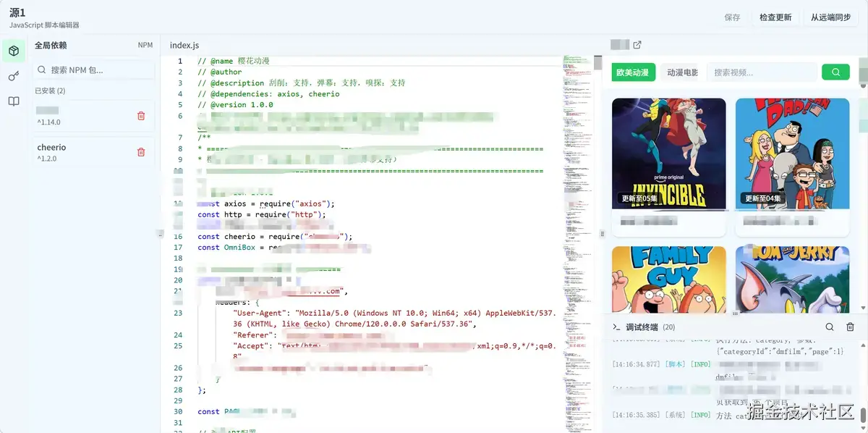Click the 保存 button
The height and width of the screenshot is (433, 868).
coord(732,17)
